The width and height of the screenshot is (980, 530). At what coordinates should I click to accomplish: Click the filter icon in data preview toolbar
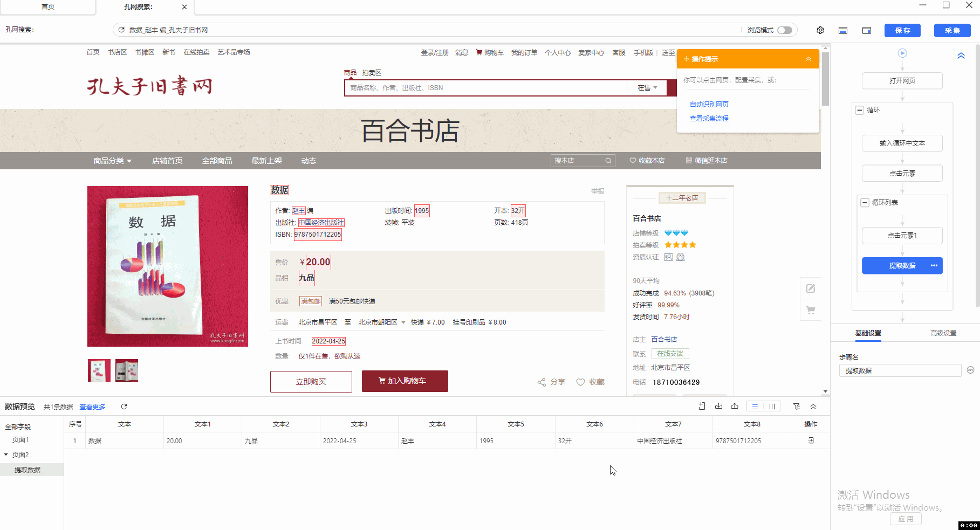pos(796,407)
